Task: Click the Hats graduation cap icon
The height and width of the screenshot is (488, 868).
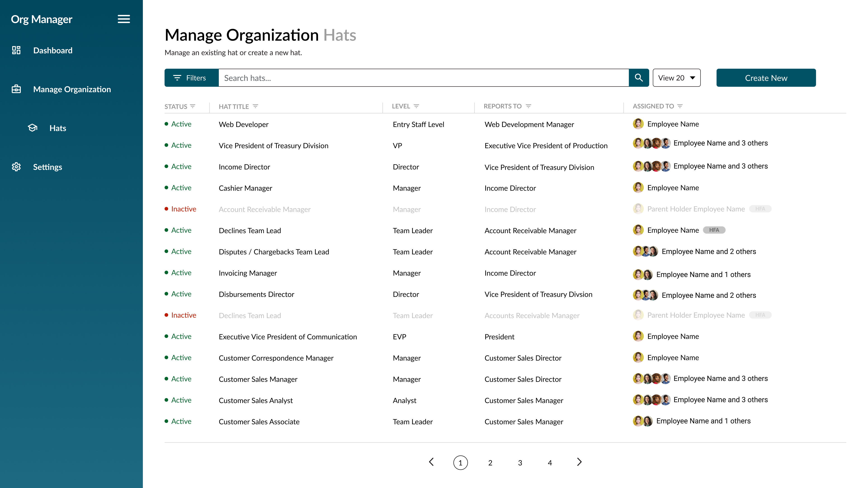Action: coord(33,128)
